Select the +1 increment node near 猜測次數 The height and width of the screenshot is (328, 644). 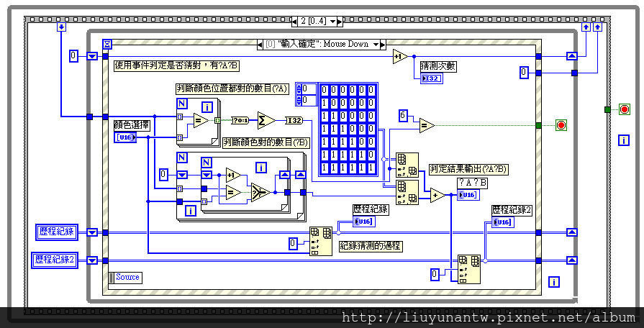click(x=401, y=56)
